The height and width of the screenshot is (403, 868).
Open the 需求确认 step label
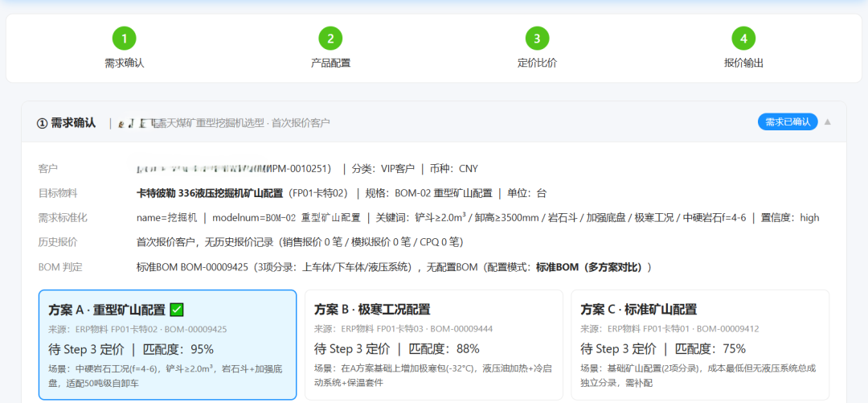tap(124, 63)
